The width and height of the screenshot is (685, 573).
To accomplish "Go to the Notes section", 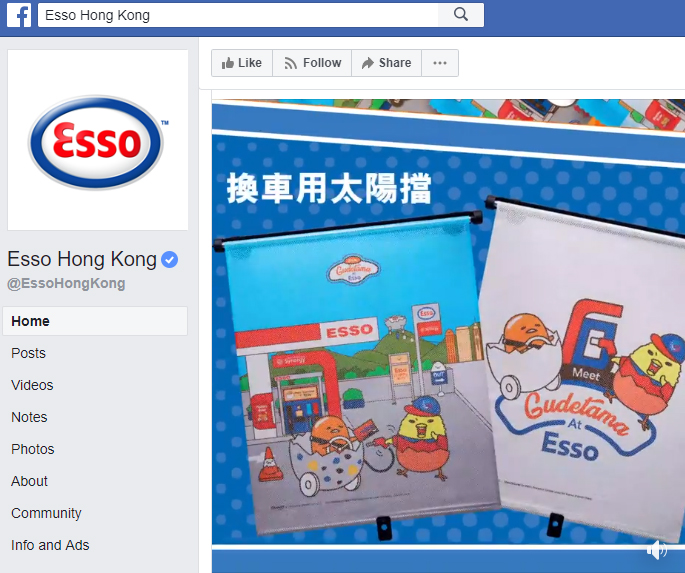I will (x=29, y=417).
